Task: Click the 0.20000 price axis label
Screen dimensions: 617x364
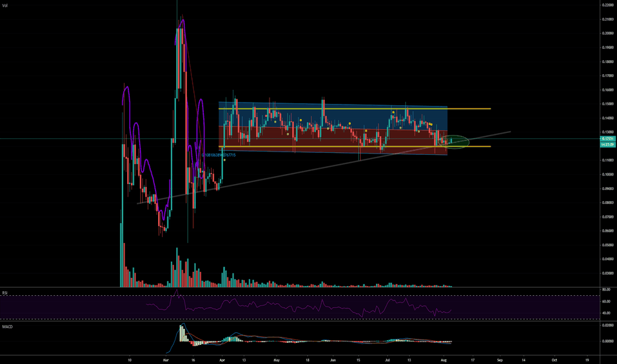Action: (608, 34)
